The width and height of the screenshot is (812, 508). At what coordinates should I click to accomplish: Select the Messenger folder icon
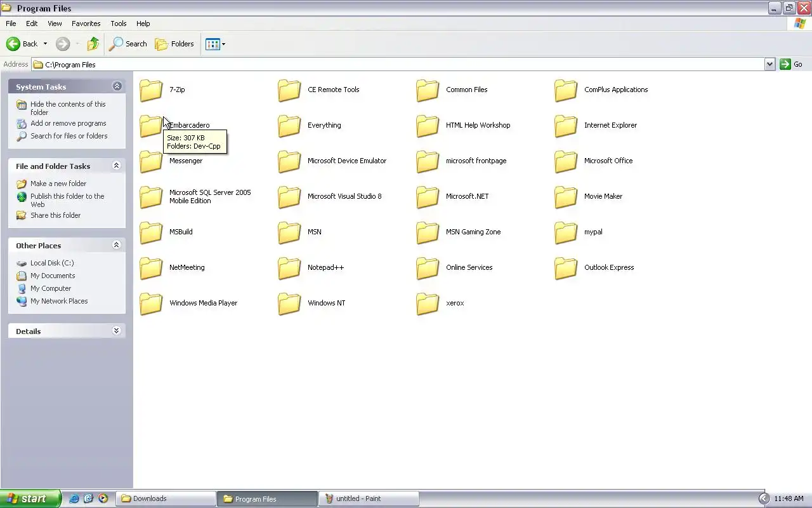point(151,161)
